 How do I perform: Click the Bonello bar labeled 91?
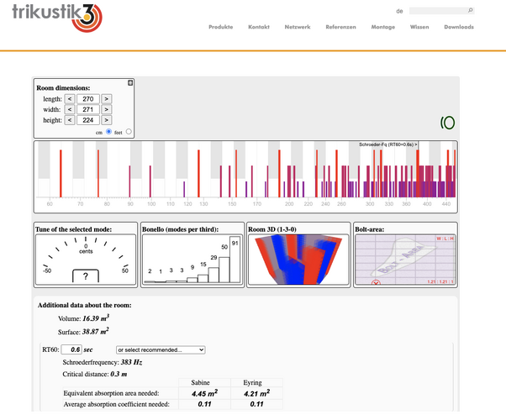coord(235,260)
